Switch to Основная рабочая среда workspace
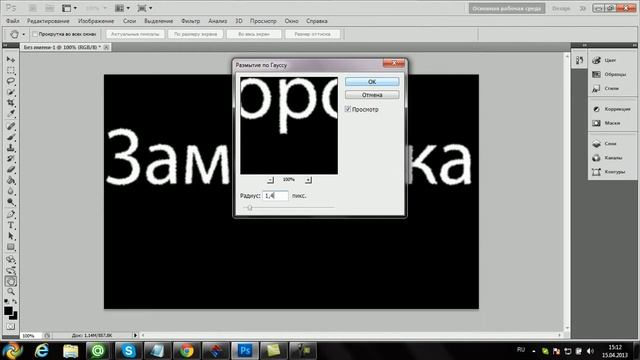The height and width of the screenshot is (360, 640). point(507,8)
